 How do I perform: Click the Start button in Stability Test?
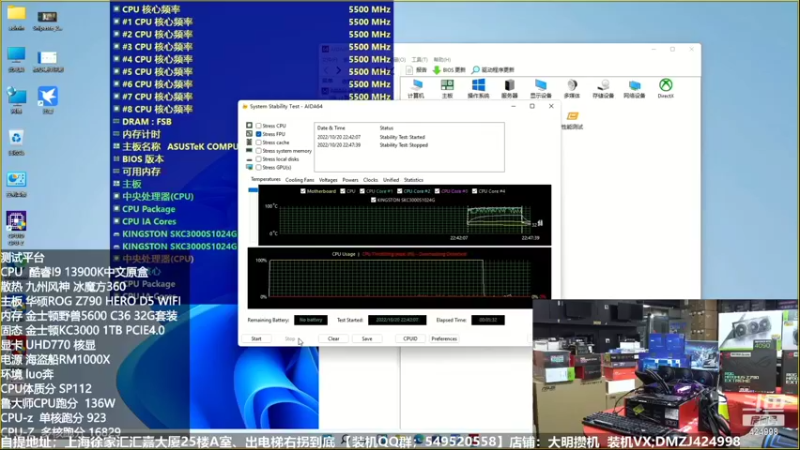coord(256,339)
